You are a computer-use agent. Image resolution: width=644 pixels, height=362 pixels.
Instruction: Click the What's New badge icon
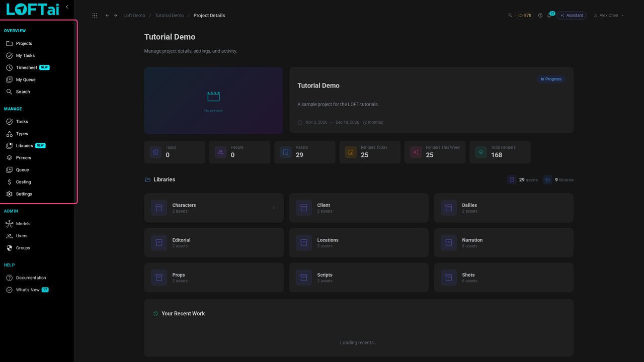9,290
